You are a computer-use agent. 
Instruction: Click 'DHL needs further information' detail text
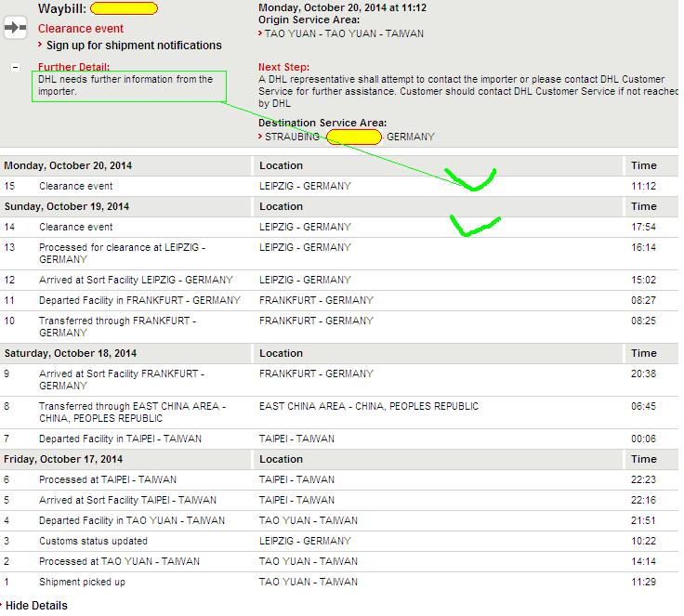point(125,85)
